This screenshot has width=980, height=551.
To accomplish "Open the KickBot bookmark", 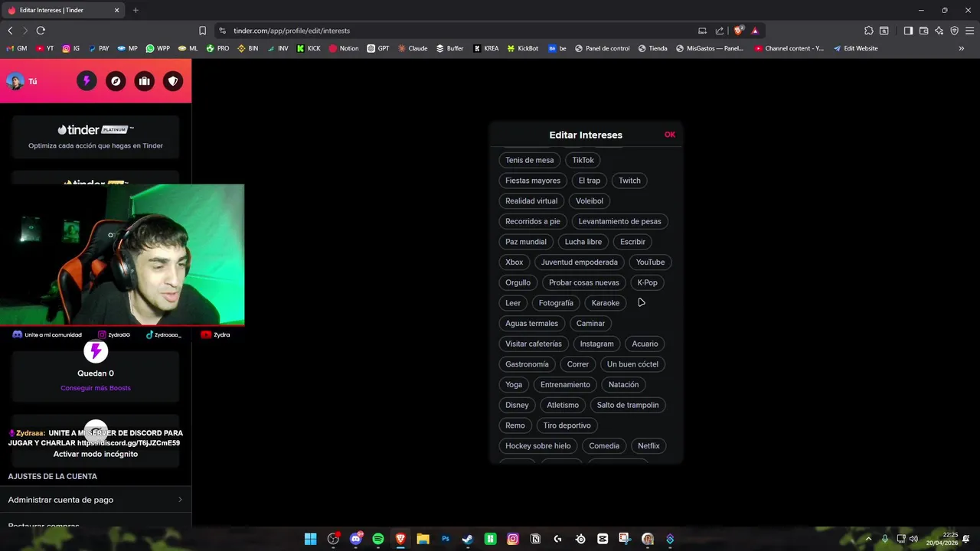I will pyautogui.click(x=522, y=48).
